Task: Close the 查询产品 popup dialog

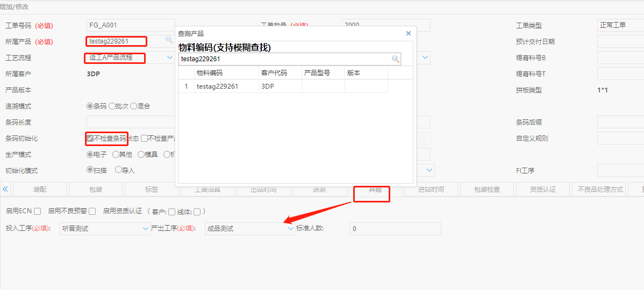Action: tap(408, 33)
